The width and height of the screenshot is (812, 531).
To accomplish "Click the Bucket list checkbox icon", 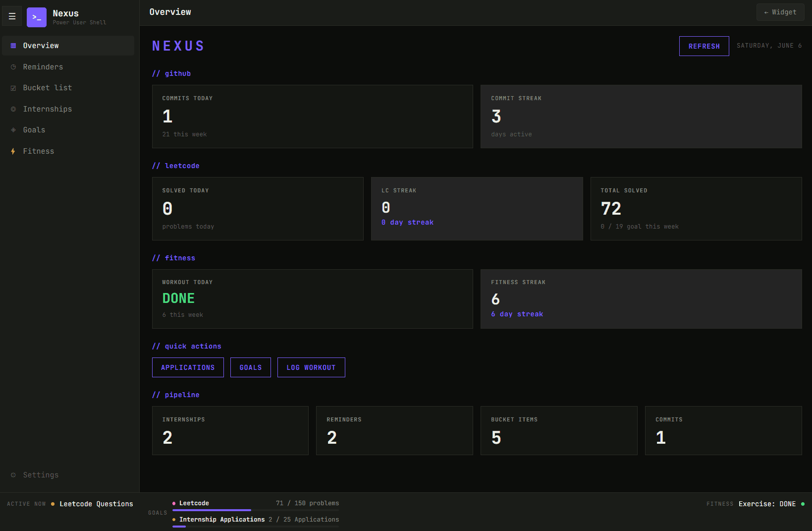I will tap(13, 88).
